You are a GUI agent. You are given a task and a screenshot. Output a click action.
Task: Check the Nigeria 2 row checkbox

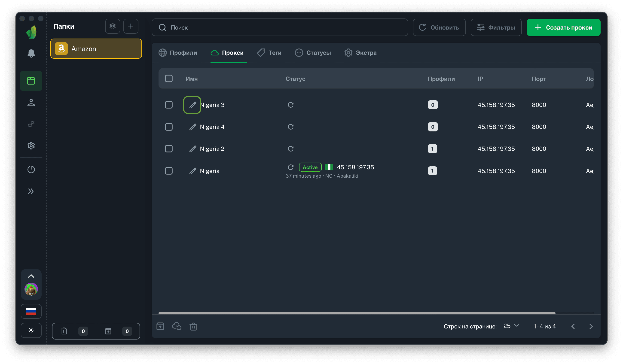coord(169,149)
